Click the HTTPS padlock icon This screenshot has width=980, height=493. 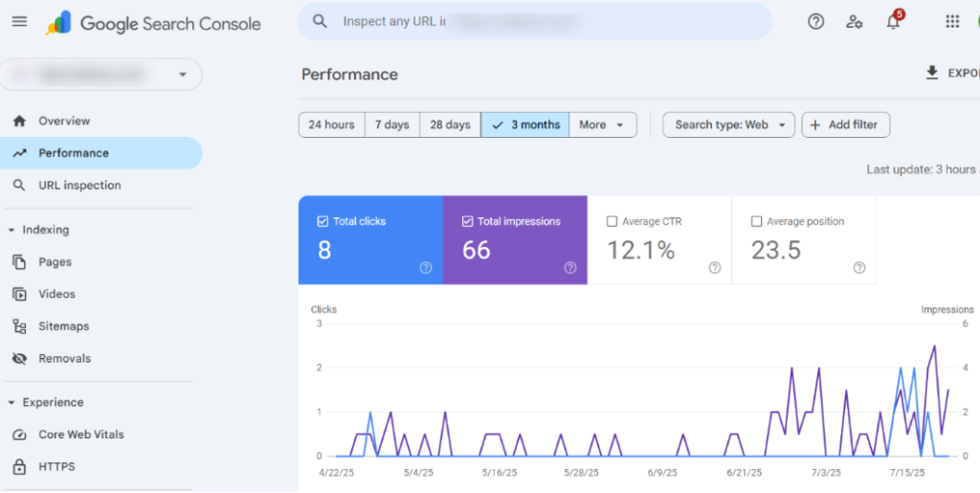coord(19,466)
